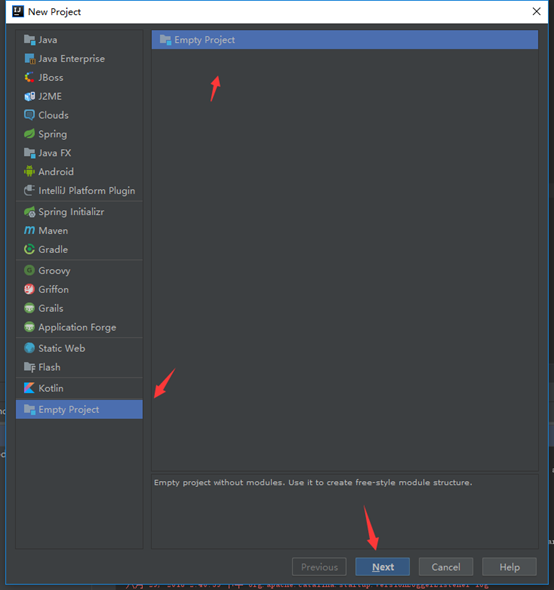This screenshot has height=590, width=554.
Task: Select the Groovy label
Action: [54, 271]
